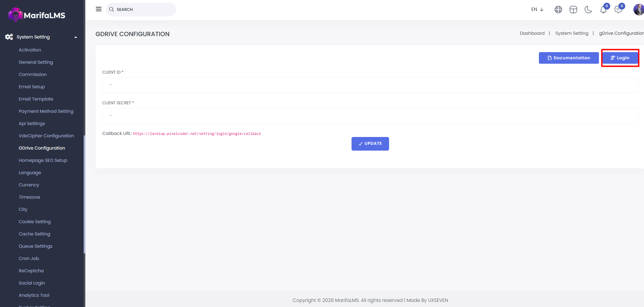
Task: Focus the Client ID input field
Action: [370, 85]
